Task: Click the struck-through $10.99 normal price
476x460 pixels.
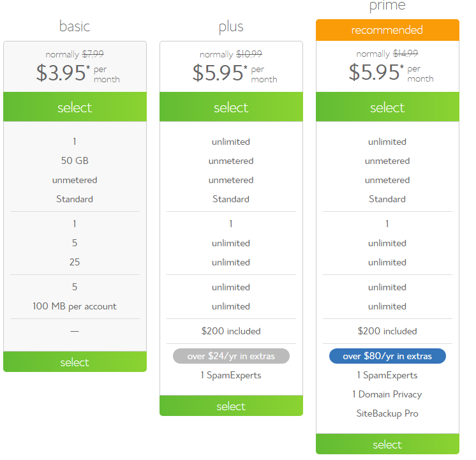Action: click(249, 54)
